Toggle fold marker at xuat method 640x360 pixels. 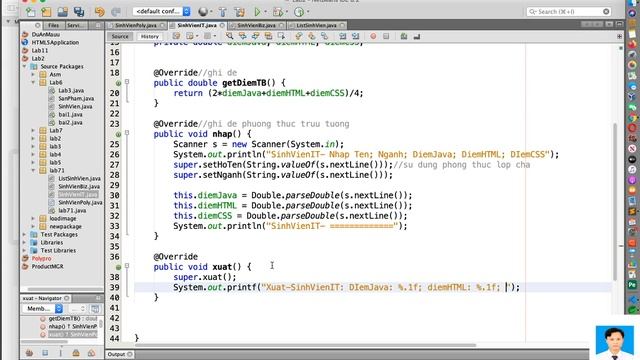[127, 266]
